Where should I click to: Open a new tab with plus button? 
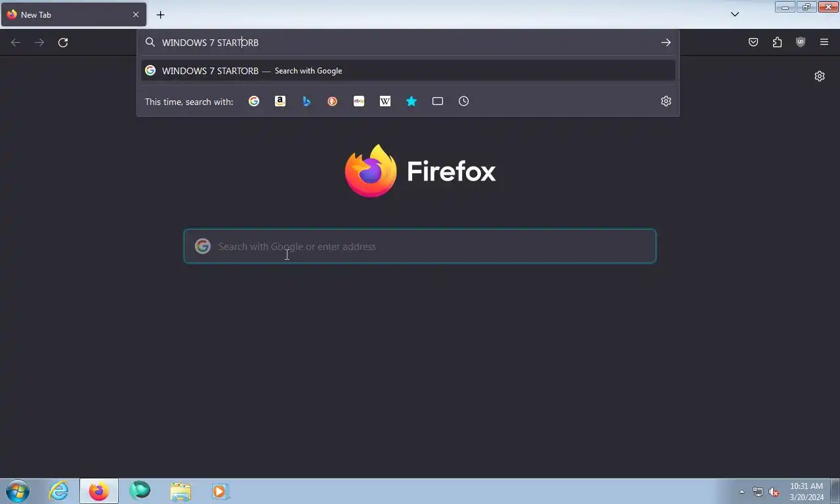[160, 14]
